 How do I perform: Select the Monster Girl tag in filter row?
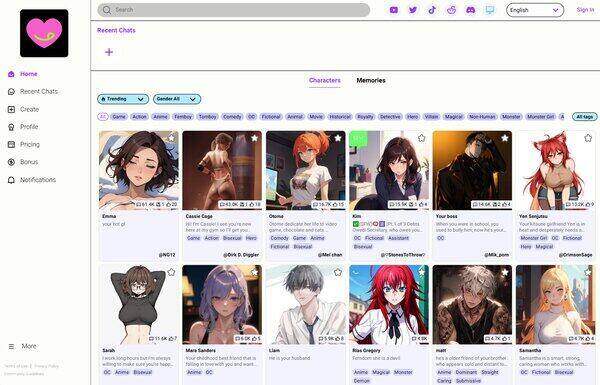(541, 117)
